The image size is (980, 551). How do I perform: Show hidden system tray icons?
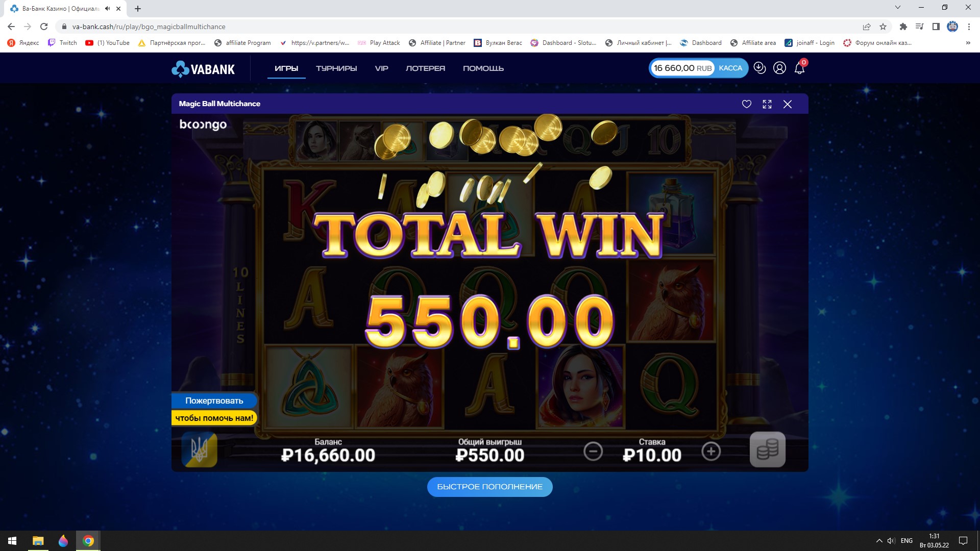[879, 541]
